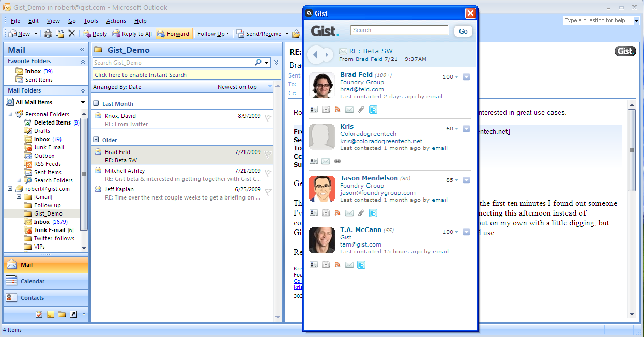Open T.A. McCann's Twitter icon
This screenshot has height=337, width=644.
coord(361,265)
